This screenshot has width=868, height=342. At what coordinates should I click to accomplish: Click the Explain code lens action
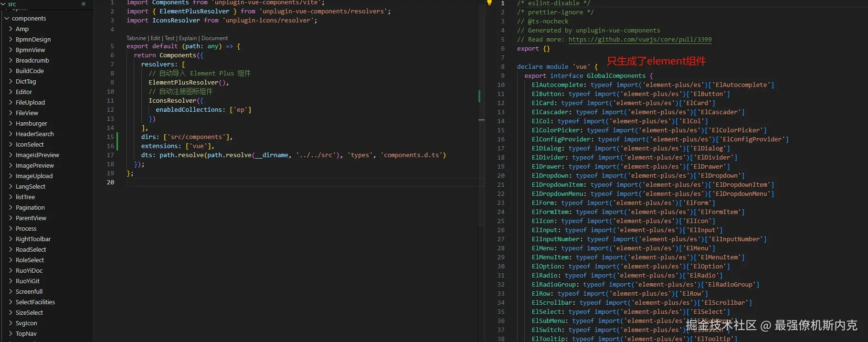(x=188, y=38)
